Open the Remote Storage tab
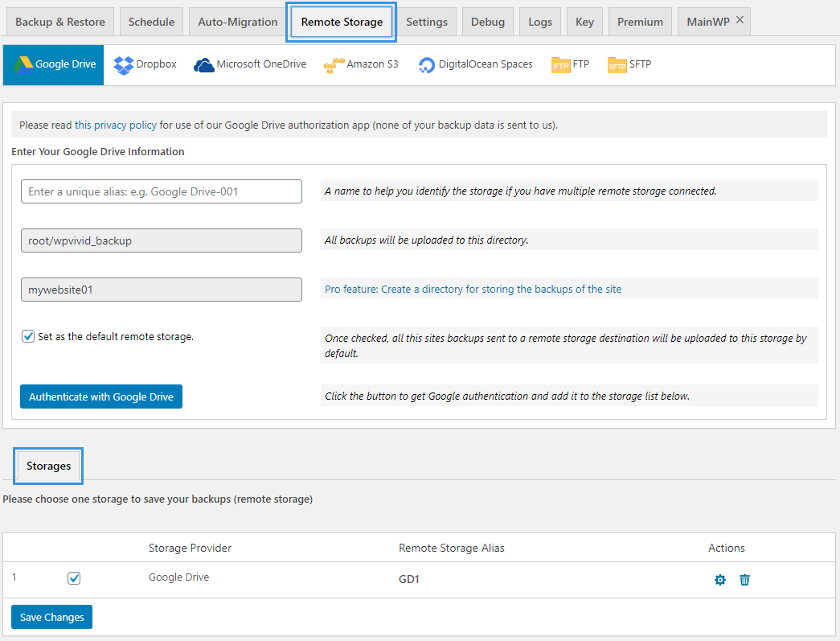Screen dimensions: 840x641 pos(342,22)
